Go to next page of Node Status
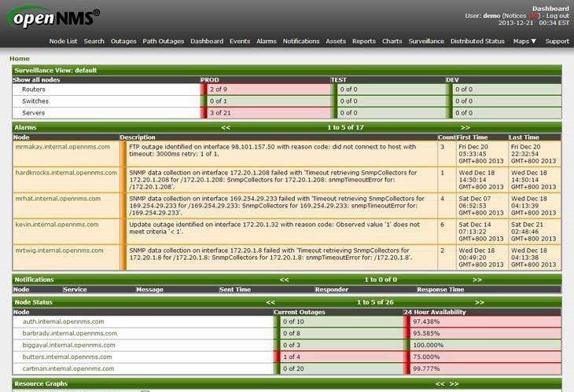 pyautogui.click(x=480, y=302)
